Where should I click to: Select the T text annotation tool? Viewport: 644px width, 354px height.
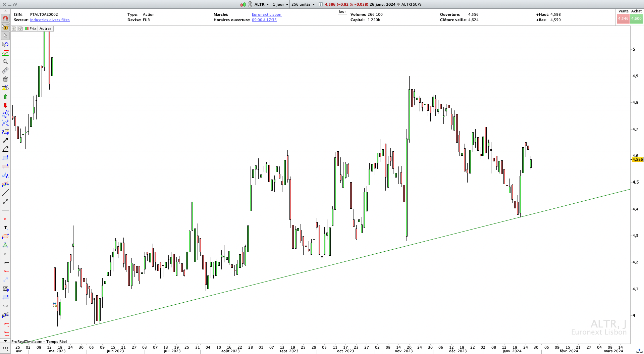click(x=5, y=227)
